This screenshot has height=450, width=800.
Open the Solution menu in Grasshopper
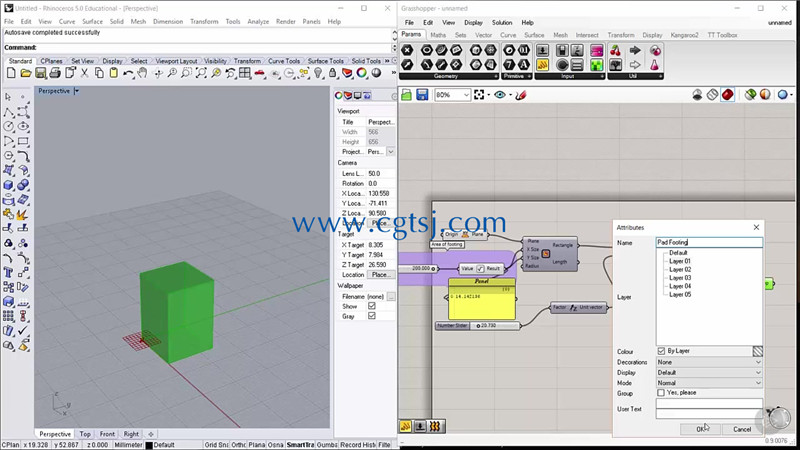[502, 22]
